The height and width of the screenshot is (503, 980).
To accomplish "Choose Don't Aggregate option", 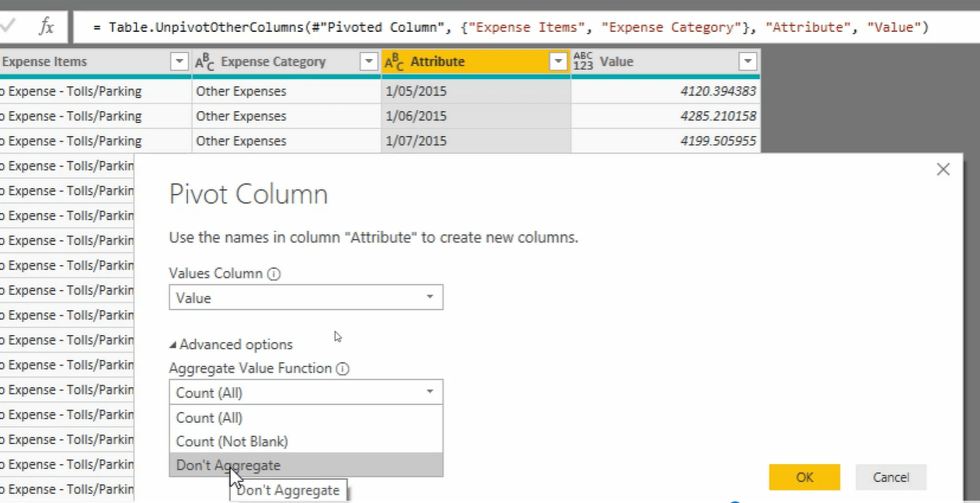I will 306,465.
